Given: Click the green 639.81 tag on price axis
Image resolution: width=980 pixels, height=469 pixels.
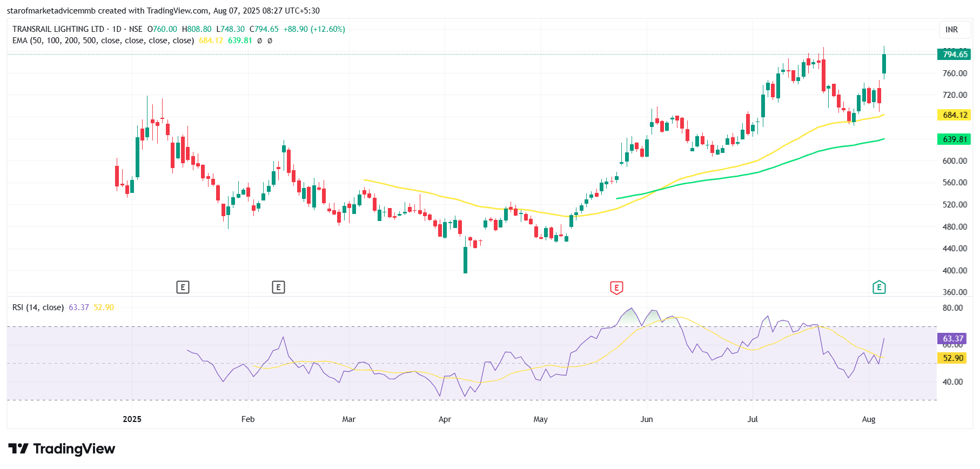Looking at the screenshot, I should 955,139.
